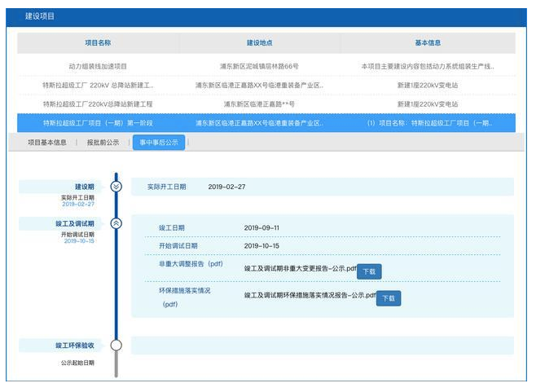Click the 项目名称 column header
This screenshot has width=545, height=392.
pyautogui.click(x=98, y=42)
